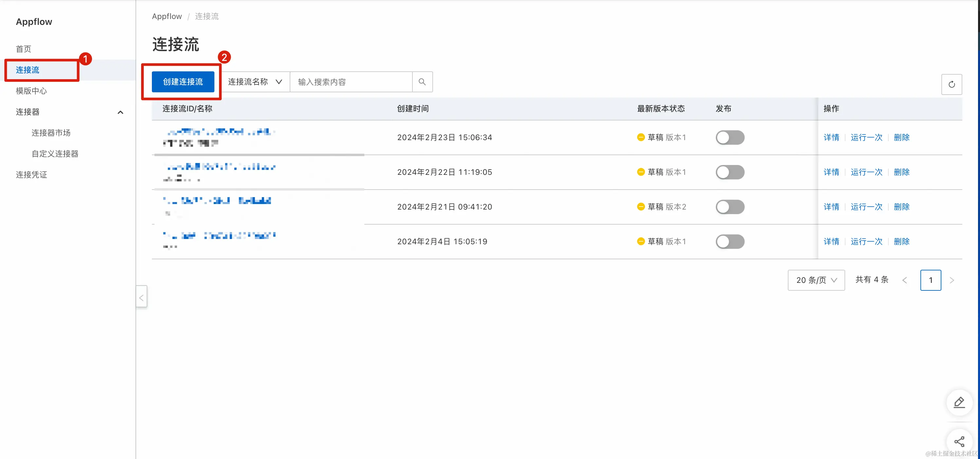Click the refresh list icon
The height and width of the screenshot is (459, 980).
(952, 84)
